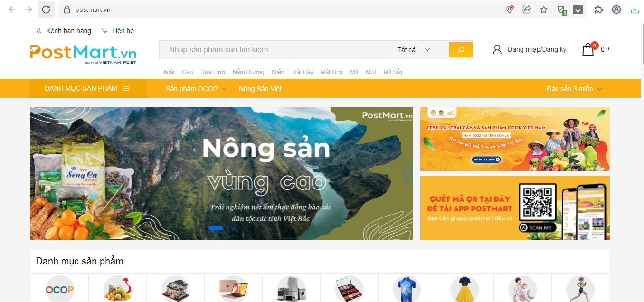Click the OCOP category icon
644x302 pixels.
[x=60, y=288]
